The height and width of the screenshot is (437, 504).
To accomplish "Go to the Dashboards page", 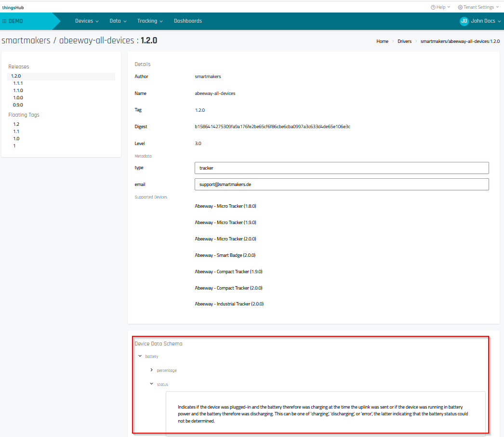I will click(188, 21).
